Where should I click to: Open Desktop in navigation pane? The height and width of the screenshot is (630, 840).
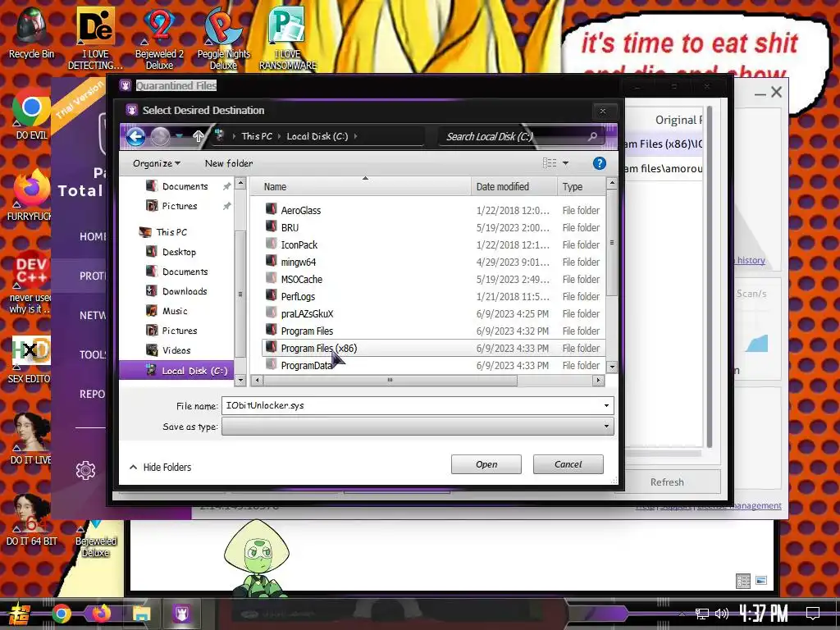[x=179, y=252]
